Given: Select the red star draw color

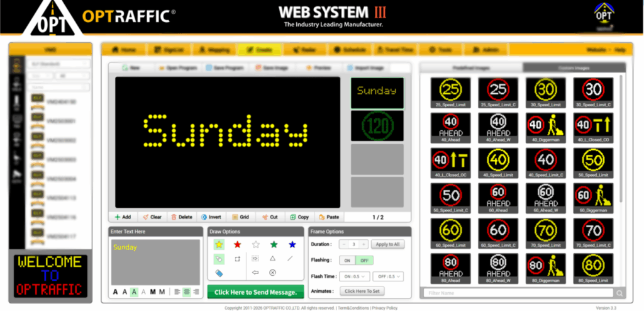Looking at the screenshot, I should [237, 244].
